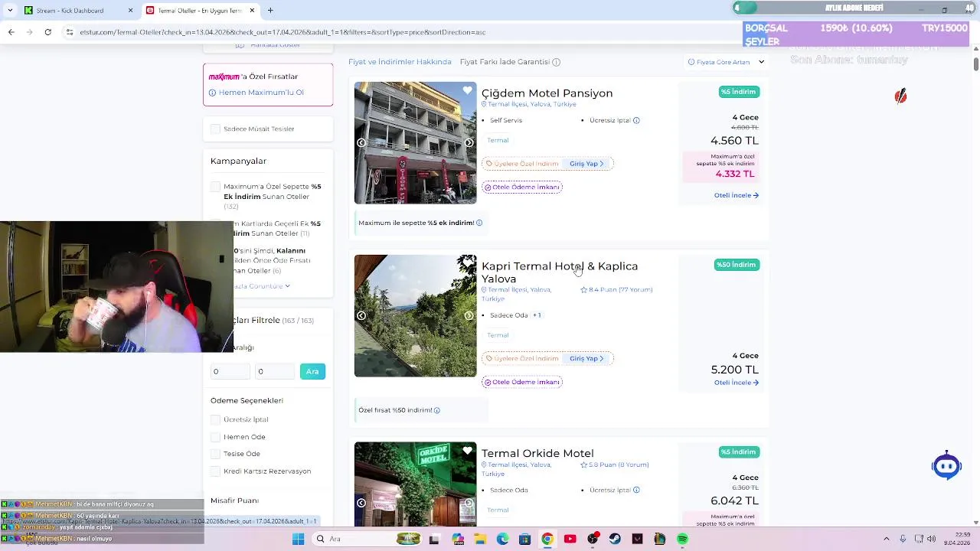
Task: Click Hemen Maximum'lu Ol link
Action: [261, 93]
